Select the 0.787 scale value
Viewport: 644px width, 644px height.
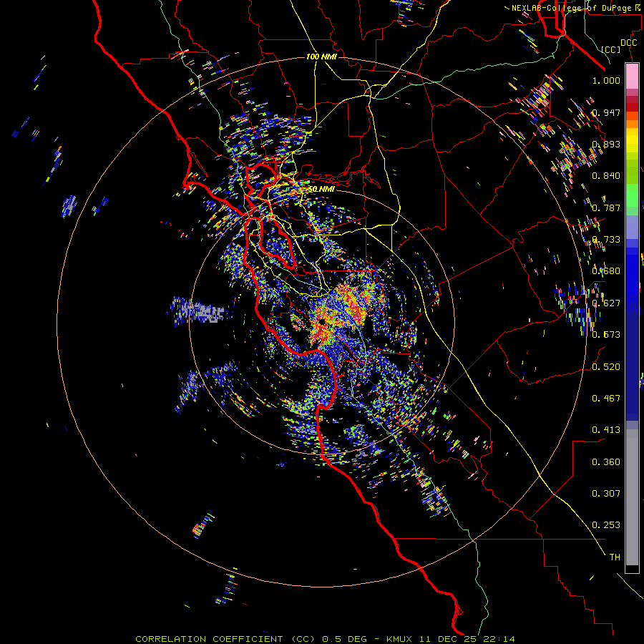[x=606, y=208]
